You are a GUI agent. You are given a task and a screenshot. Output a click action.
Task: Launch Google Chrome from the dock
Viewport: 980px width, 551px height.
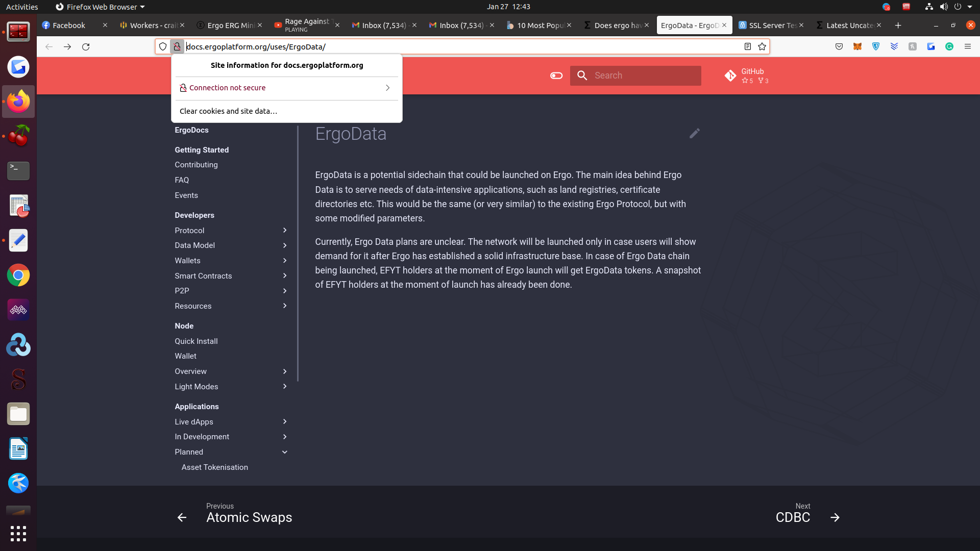click(x=18, y=275)
